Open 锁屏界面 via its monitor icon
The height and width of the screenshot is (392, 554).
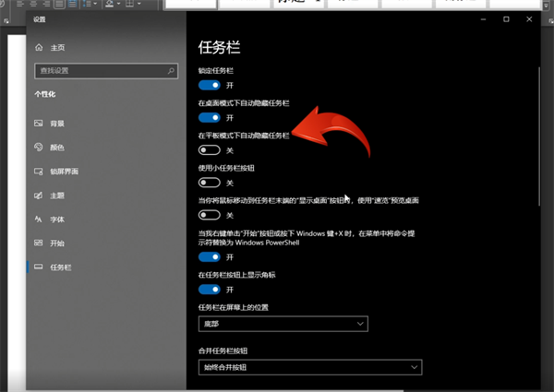(x=38, y=171)
